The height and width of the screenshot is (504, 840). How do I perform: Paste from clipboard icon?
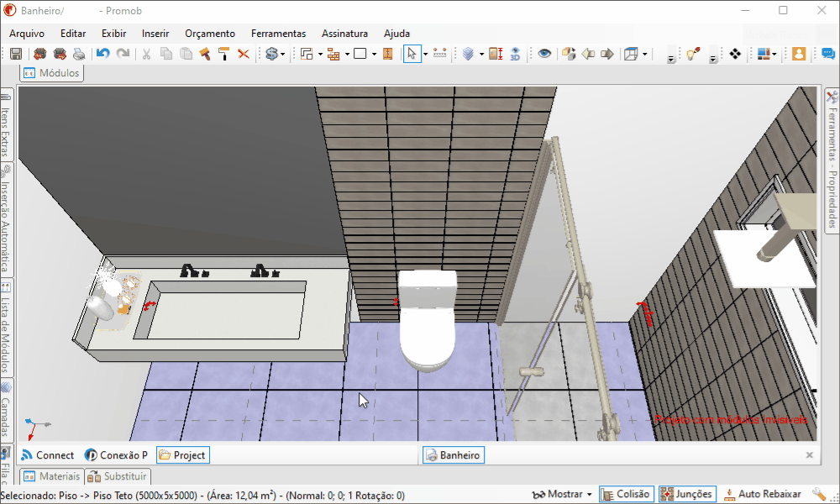[x=186, y=54]
